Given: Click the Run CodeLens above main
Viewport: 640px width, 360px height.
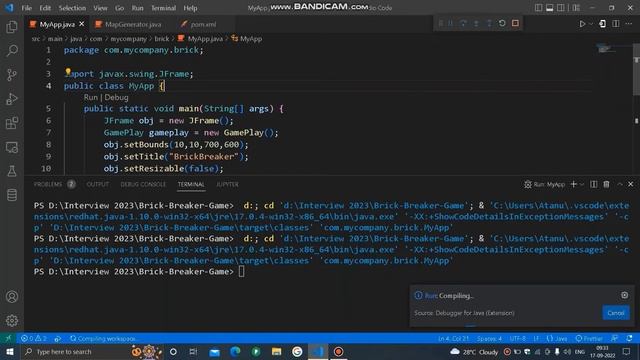Looking at the screenshot, I should (91, 98).
